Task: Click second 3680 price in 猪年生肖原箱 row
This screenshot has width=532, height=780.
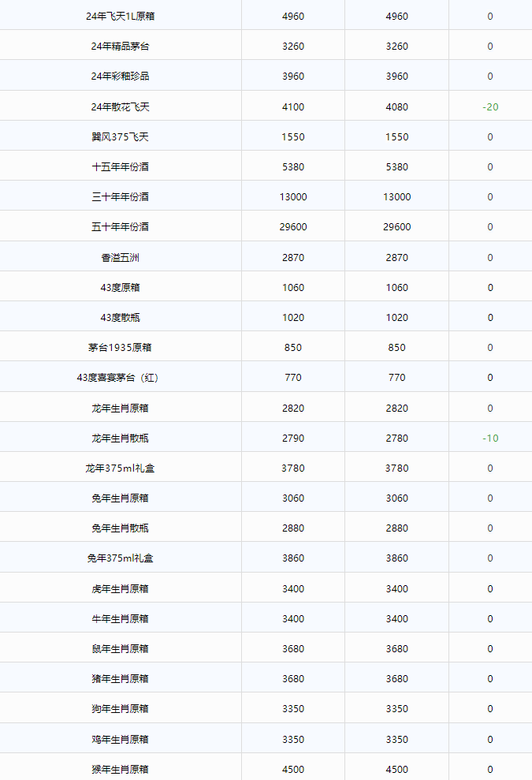Action: [x=396, y=678]
